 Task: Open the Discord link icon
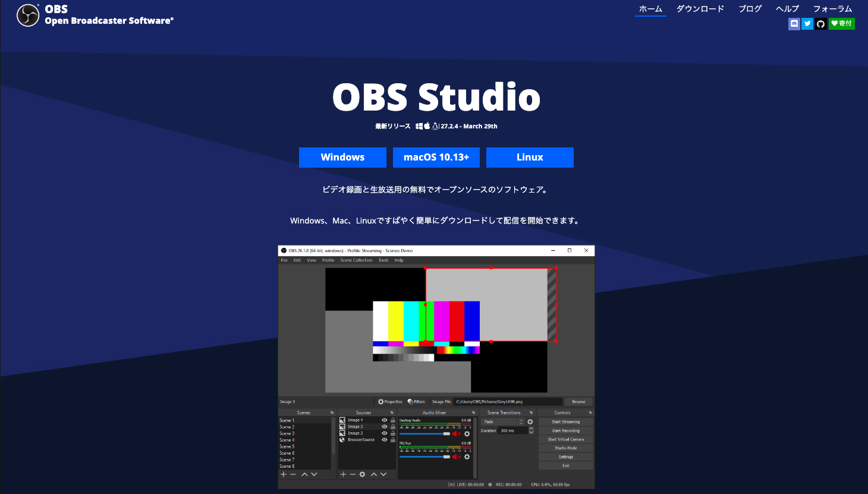794,24
